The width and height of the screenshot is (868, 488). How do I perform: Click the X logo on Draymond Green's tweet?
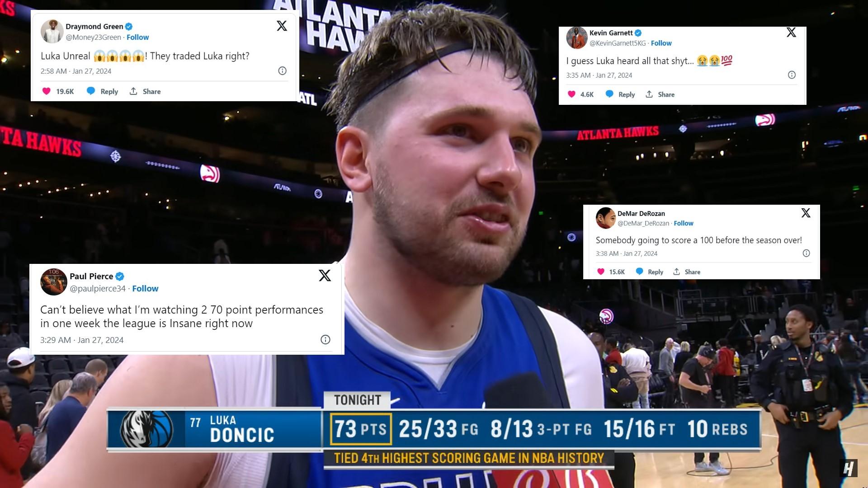[x=282, y=26]
